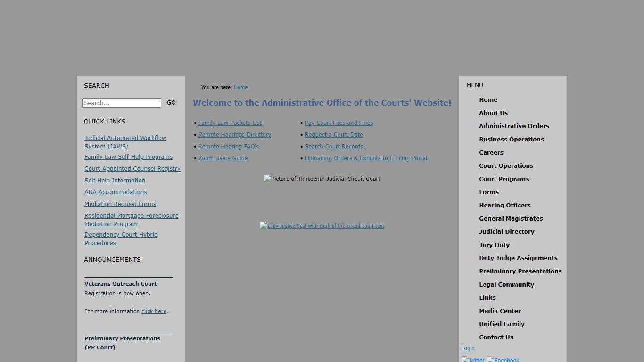644x362 pixels.
Task: Click the Thirteenth Judicial Circuit Court picture
Action: click(x=322, y=179)
